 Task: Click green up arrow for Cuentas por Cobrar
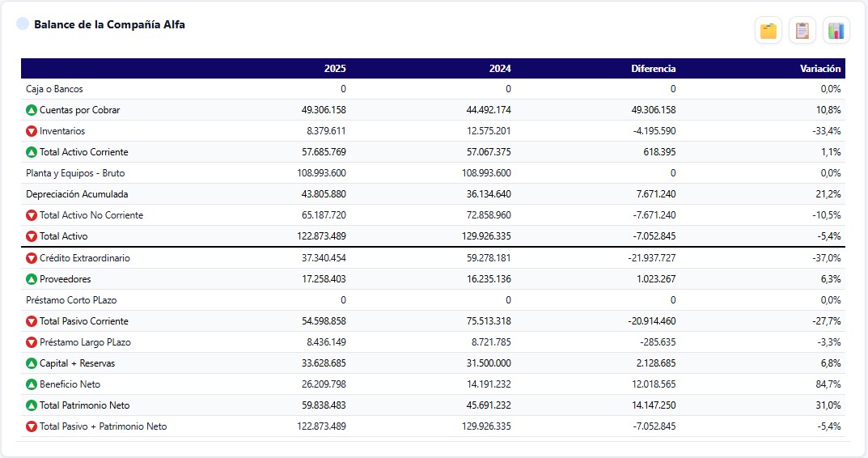coord(32,110)
